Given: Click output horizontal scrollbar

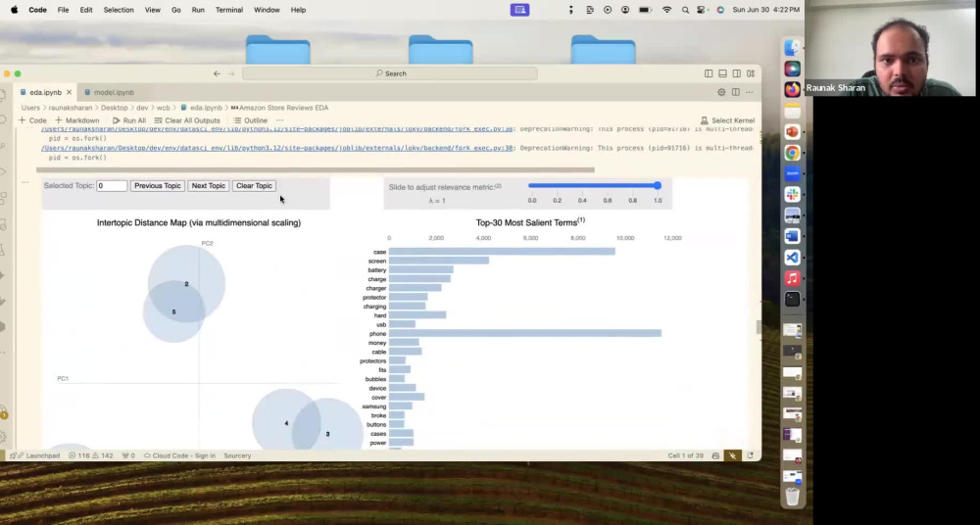Looking at the screenshot, I should tap(315, 169).
